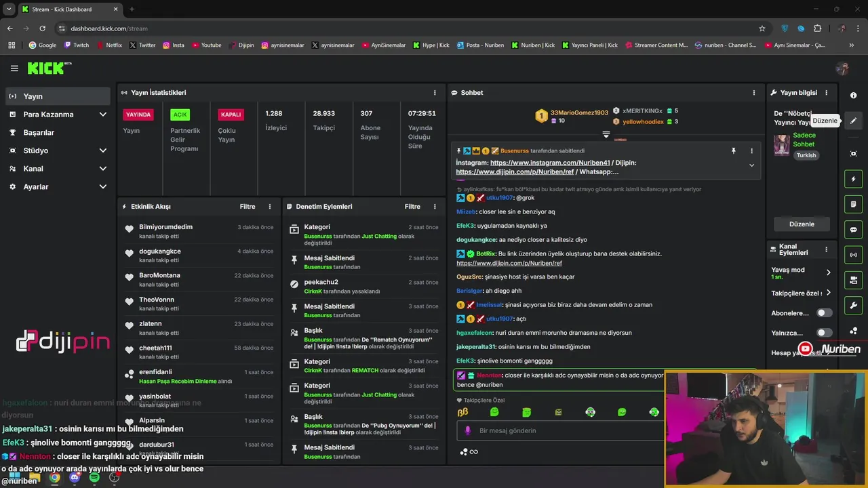Open the Dijipin link in BotRix's message
The height and width of the screenshot is (488, 868).
509,263
